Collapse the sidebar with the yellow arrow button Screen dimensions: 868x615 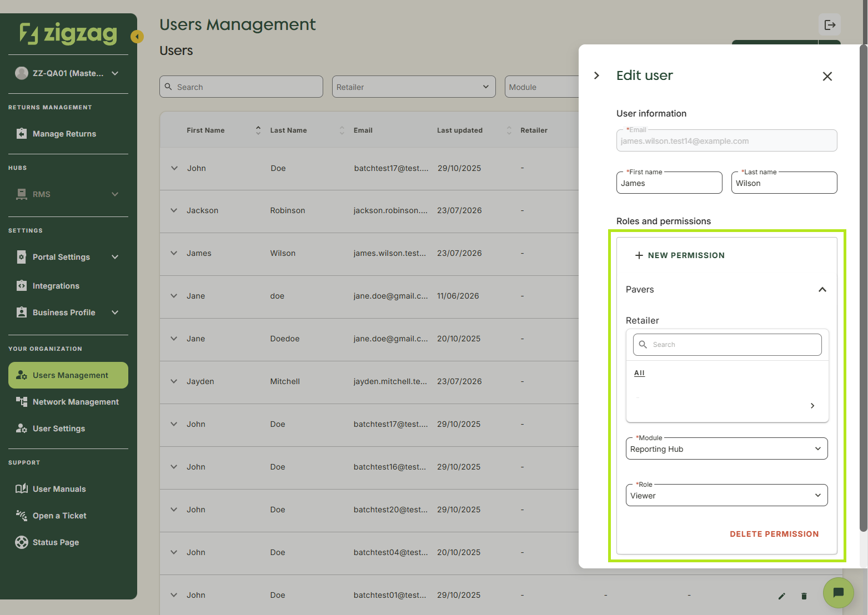point(137,37)
